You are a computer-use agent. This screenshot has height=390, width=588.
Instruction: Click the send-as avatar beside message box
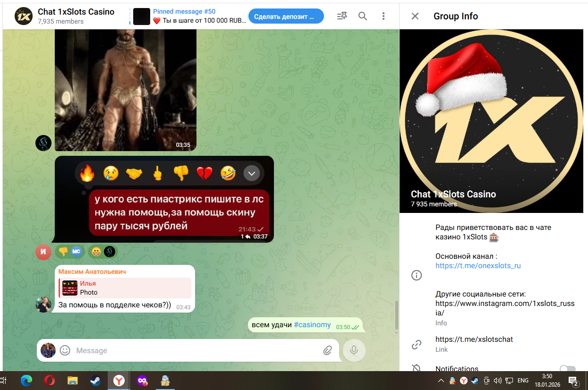[x=48, y=350]
